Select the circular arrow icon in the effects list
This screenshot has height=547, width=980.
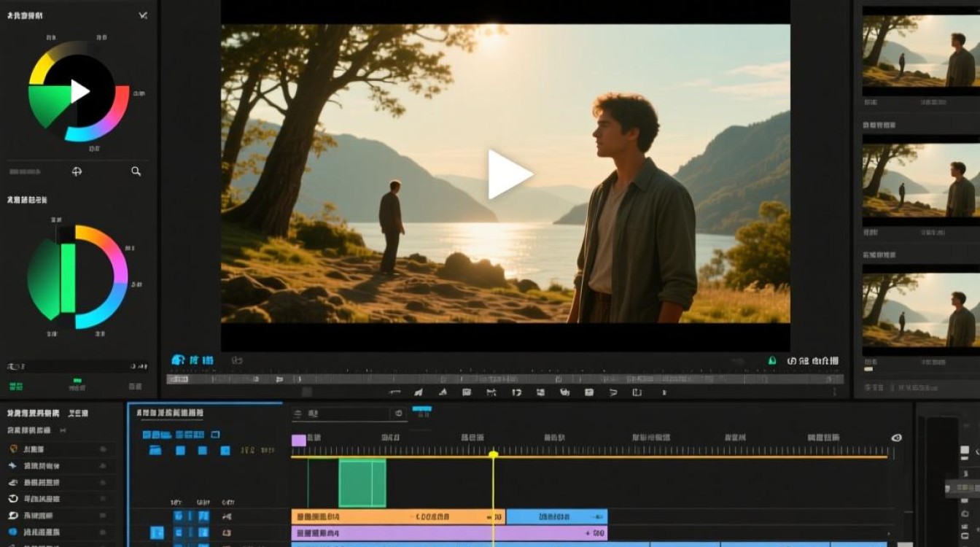pos(13,499)
